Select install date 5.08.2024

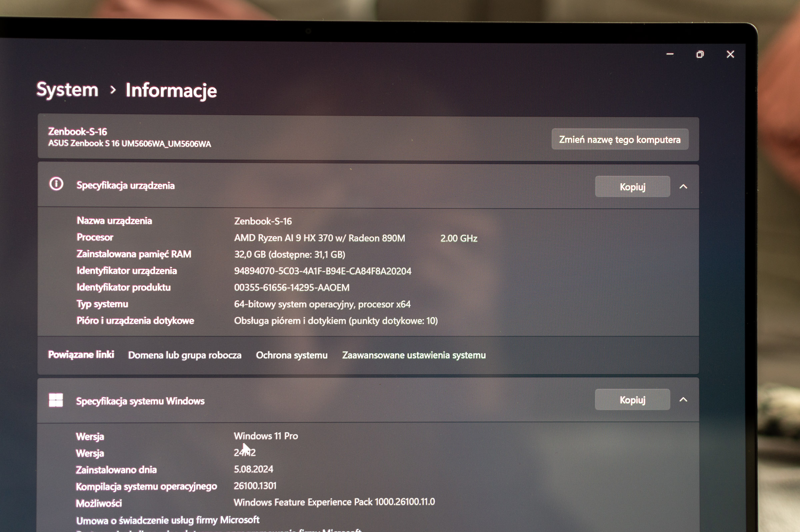pyautogui.click(x=253, y=469)
